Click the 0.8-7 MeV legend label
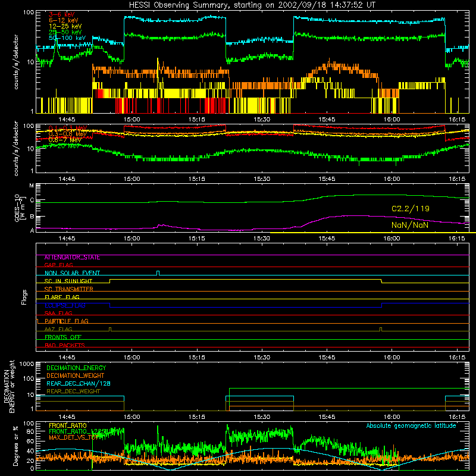Viewport: 476px width, 476px height. pyautogui.click(x=65, y=140)
